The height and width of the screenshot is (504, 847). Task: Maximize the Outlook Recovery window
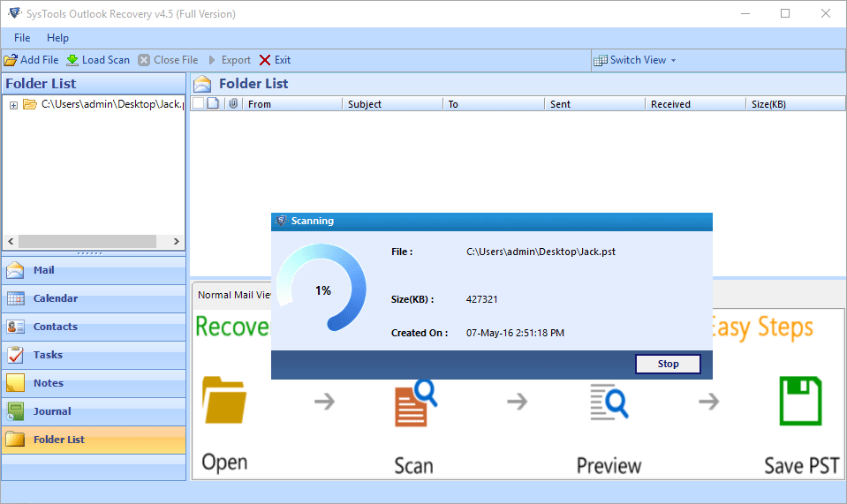785,13
